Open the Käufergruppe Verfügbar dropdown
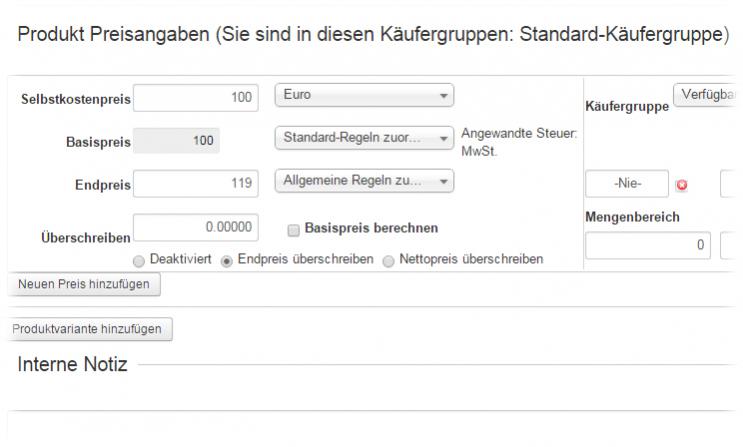Screen dimensions: 743x447 pyautogui.click(x=708, y=95)
